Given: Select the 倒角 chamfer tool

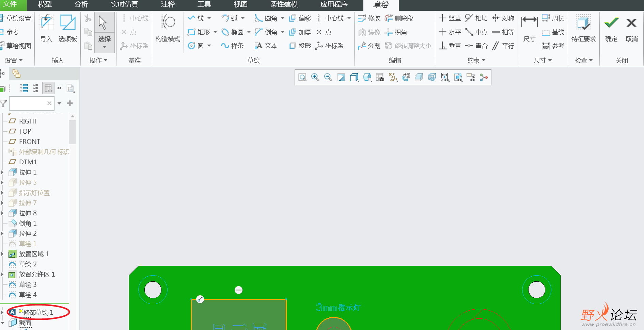Looking at the screenshot, I should point(266,32).
